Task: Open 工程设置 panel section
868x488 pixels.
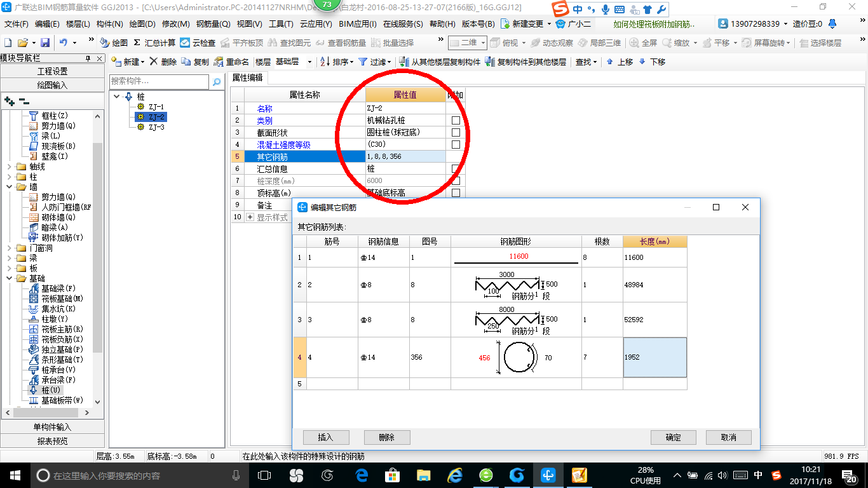Action: [x=52, y=71]
